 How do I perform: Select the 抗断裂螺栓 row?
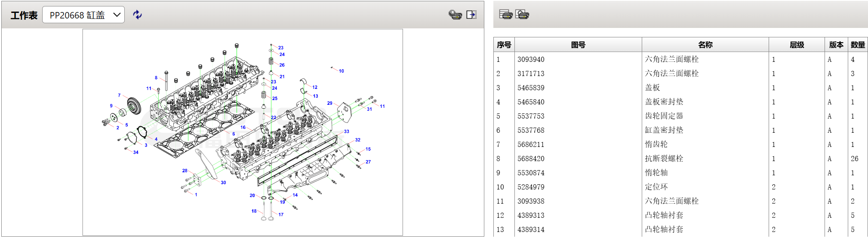tap(664, 159)
